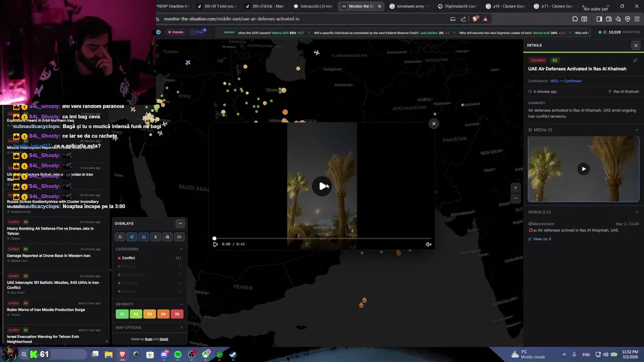Toggle the S2 severity filter
The height and width of the screenshot is (362, 644).
click(x=135, y=314)
